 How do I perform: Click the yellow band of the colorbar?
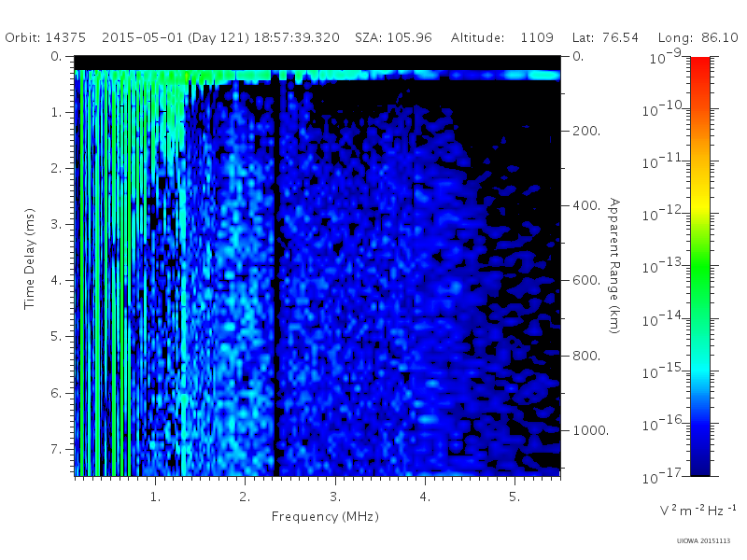click(699, 203)
